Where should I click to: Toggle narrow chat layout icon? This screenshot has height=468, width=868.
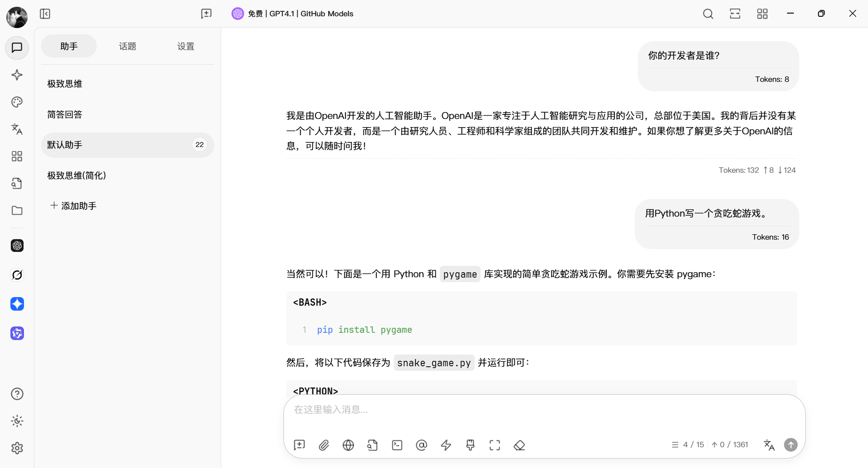(x=735, y=14)
